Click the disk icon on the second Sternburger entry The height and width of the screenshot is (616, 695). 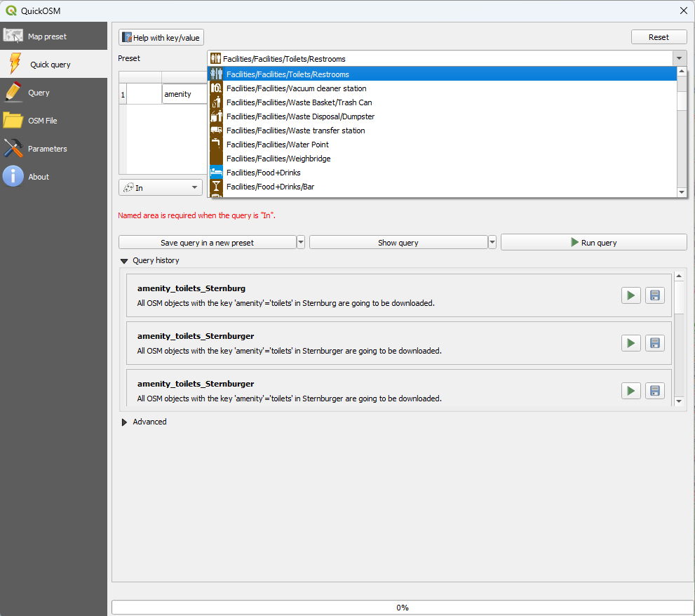[654, 342]
